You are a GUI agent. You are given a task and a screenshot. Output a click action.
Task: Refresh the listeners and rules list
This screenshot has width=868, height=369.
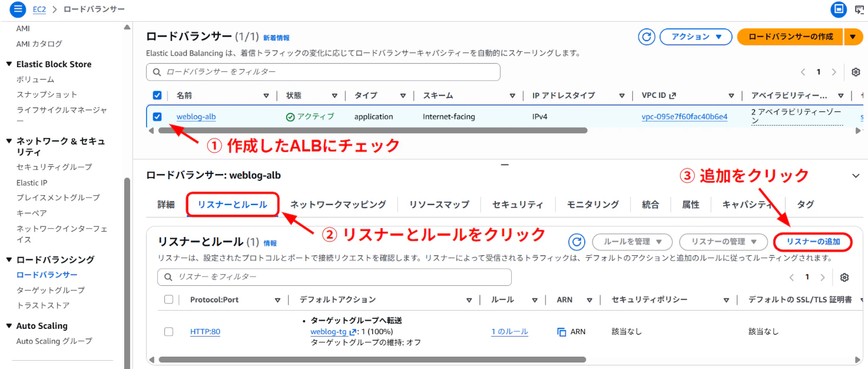pyautogui.click(x=577, y=242)
